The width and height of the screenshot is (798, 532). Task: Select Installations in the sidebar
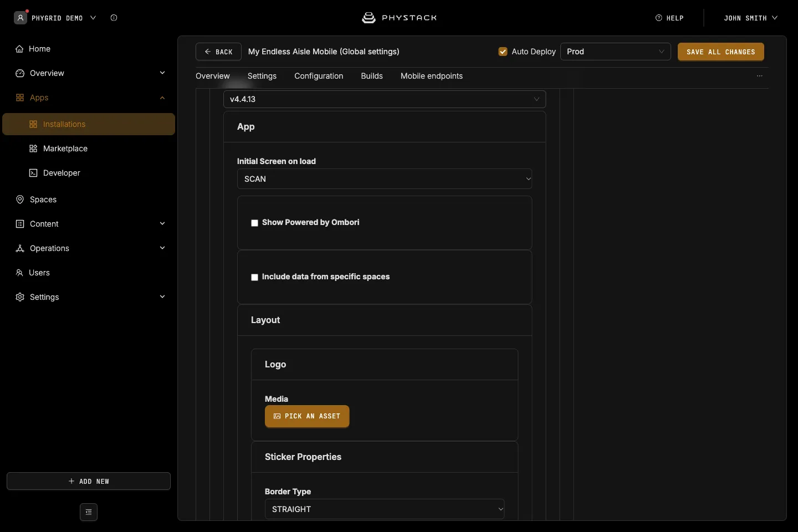(x=89, y=124)
